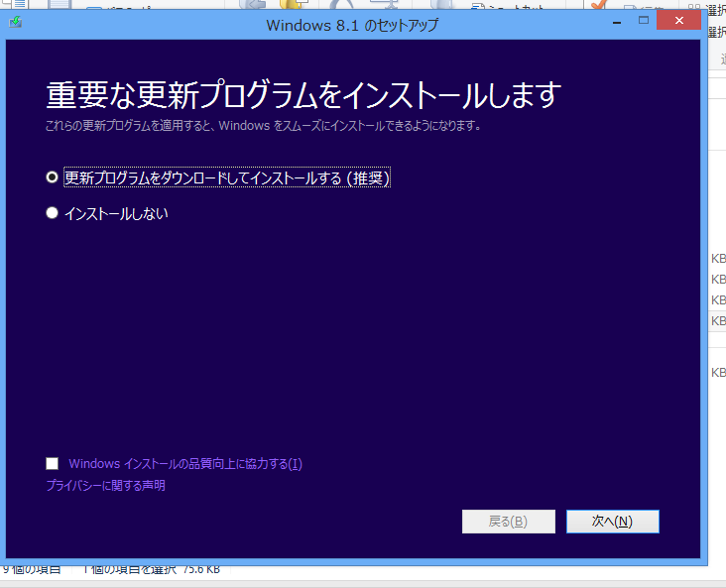Enable Windows インストールの品質向上に協力する checkbox
Image resolution: width=726 pixels, height=588 pixels.
53,463
